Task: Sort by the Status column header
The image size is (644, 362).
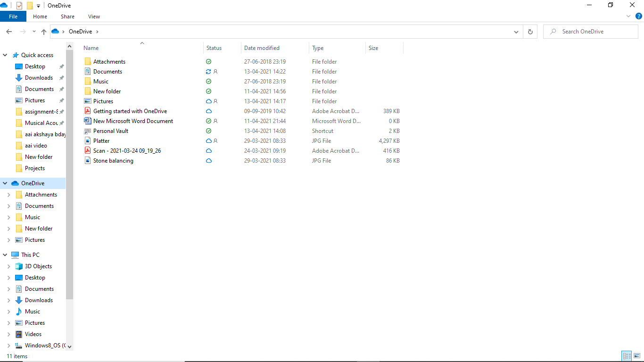Action: (x=222, y=48)
